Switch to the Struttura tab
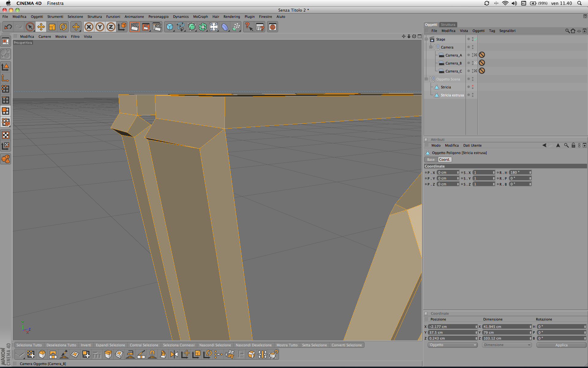The width and height of the screenshot is (588, 368). (x=448, y=25)
